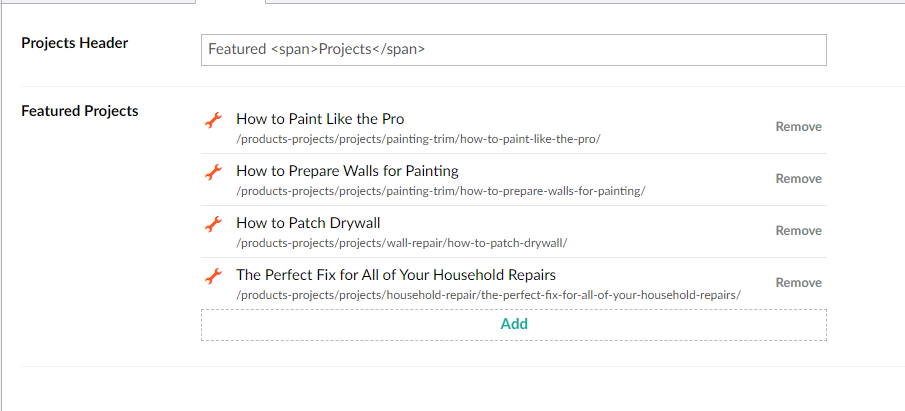Viewport: 905px width, 411px height.
Task: Remove The Perfect Fix household repairs project
Action: (x=798, y=283)
